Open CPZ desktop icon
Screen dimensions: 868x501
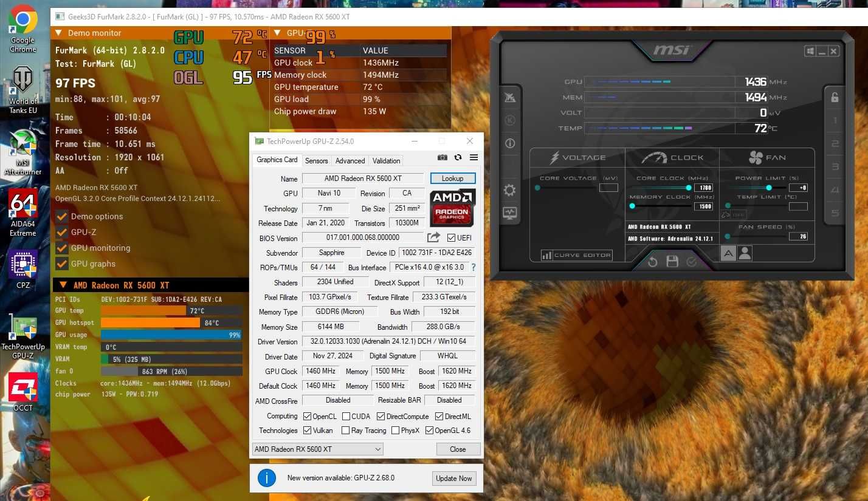[x=23, y=270]
